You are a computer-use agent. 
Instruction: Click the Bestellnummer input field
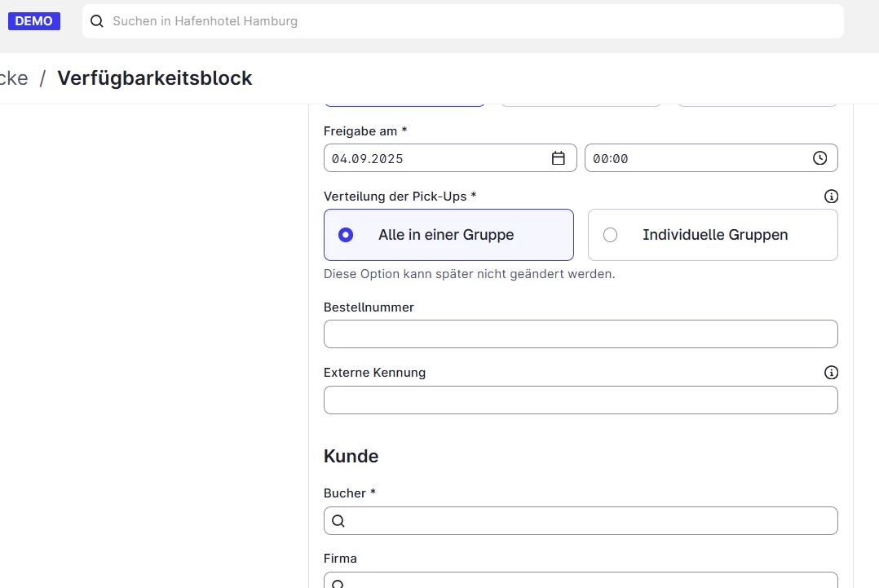[581, 334]
